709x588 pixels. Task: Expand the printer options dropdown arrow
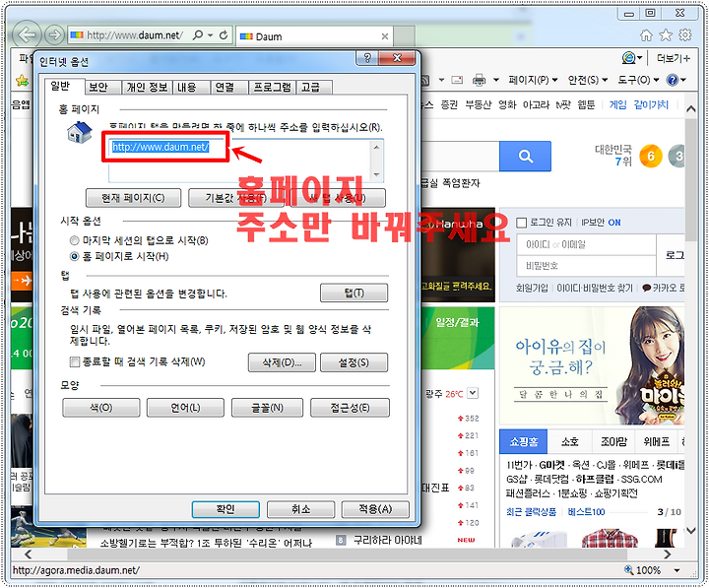pos(495,80)
